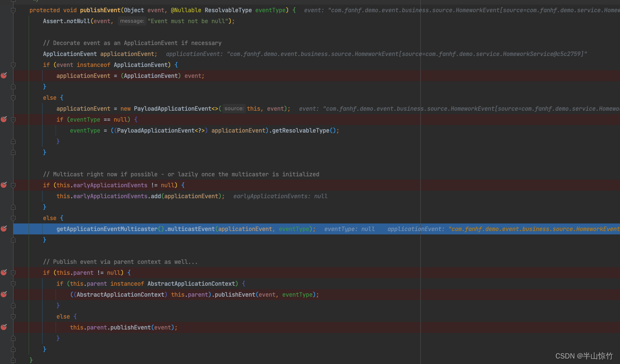Collapse 'if (this.parent != null)' fold marker
This screenshot has height=364, width=620.
pos(13,273)
